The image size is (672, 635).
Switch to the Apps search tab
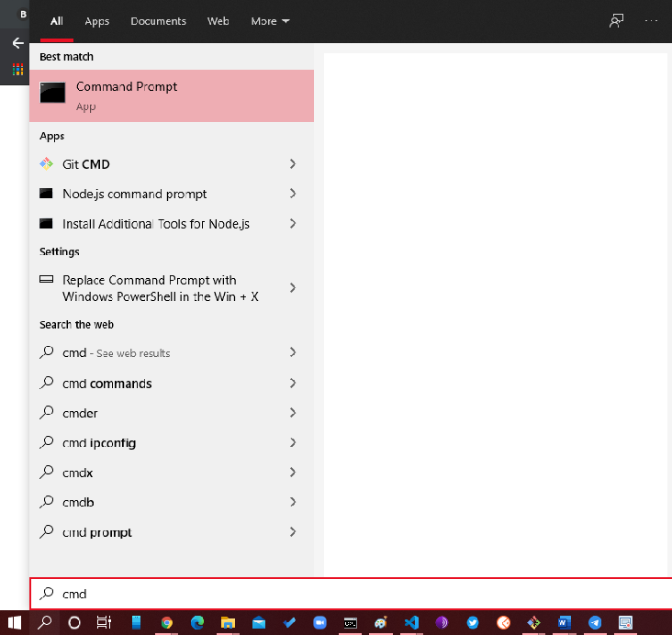[x=97, y=21]
